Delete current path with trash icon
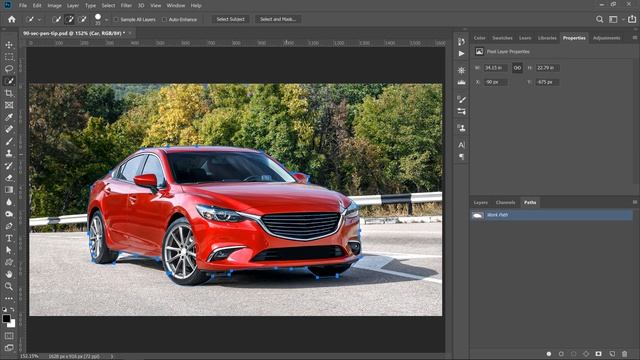The image size is (640, 360). (x=624, y=353)
